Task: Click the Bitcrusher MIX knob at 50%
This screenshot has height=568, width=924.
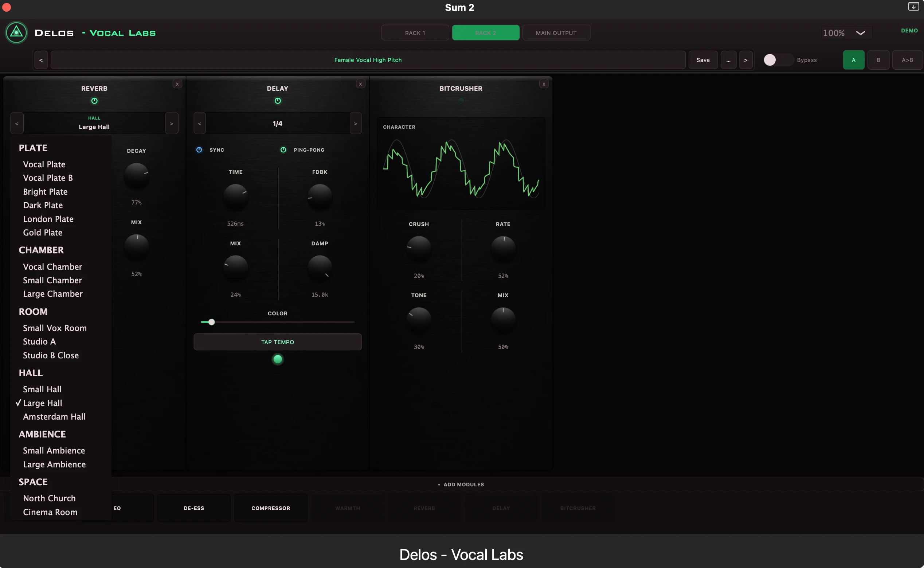Action: tap(503, 320)
